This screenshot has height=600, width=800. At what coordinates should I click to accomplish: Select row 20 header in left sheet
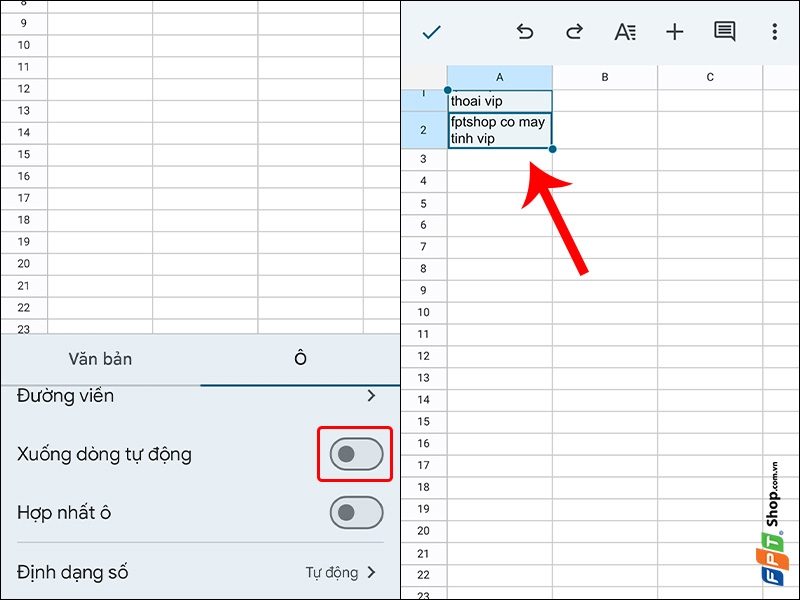(x=24, y=264)
